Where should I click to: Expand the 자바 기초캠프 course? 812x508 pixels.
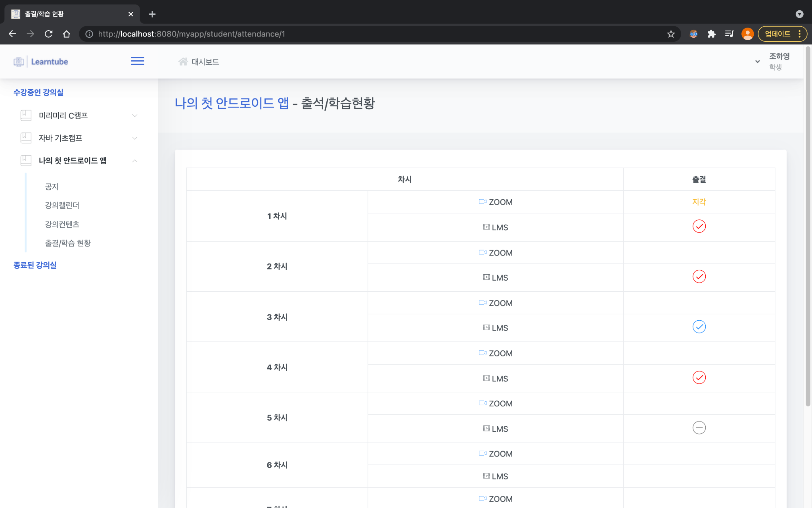[x=134, y=138]
